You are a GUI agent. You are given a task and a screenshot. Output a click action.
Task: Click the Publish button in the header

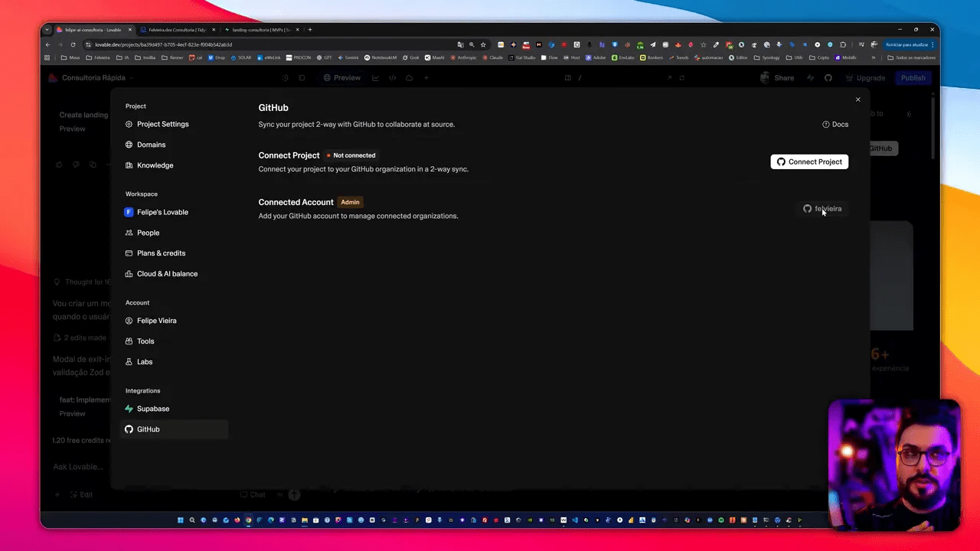point(913,78)
